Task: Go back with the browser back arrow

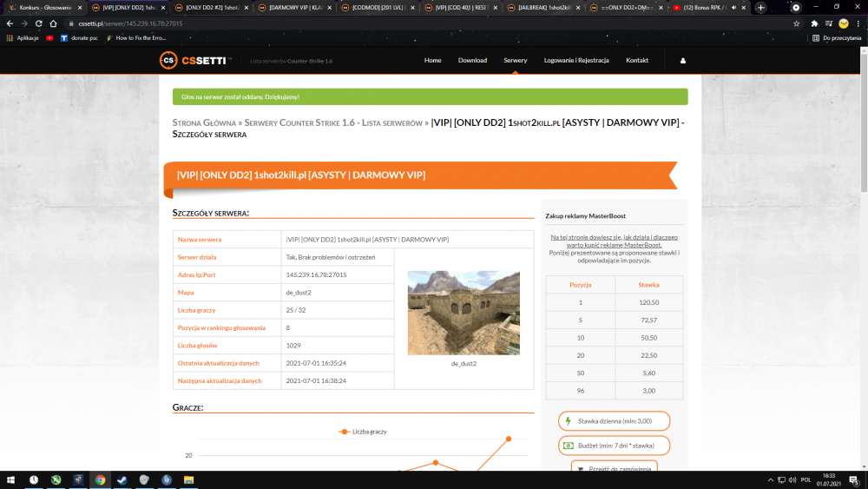Action: [10, 23]
